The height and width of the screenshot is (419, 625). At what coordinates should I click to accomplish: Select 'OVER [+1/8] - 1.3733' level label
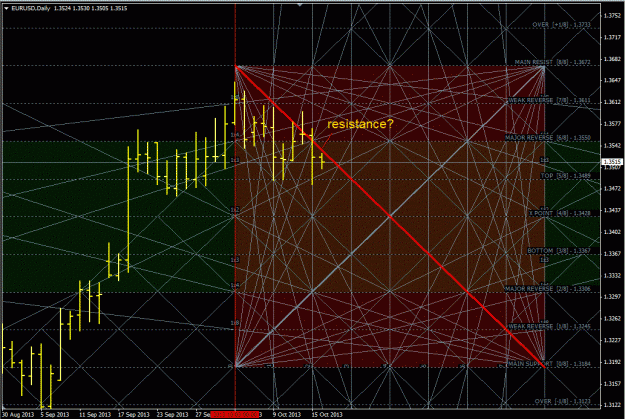click(561, 25)
